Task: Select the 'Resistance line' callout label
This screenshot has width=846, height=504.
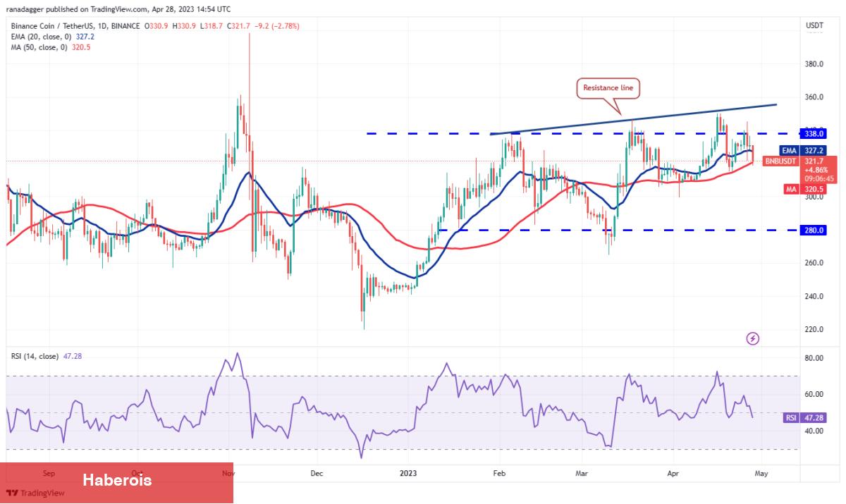Action: [608, 88]
